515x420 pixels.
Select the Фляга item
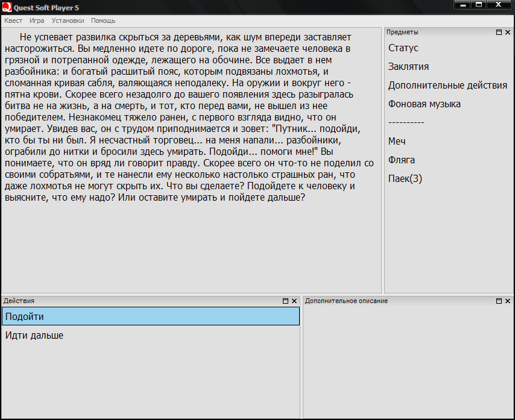click(402, 160)
